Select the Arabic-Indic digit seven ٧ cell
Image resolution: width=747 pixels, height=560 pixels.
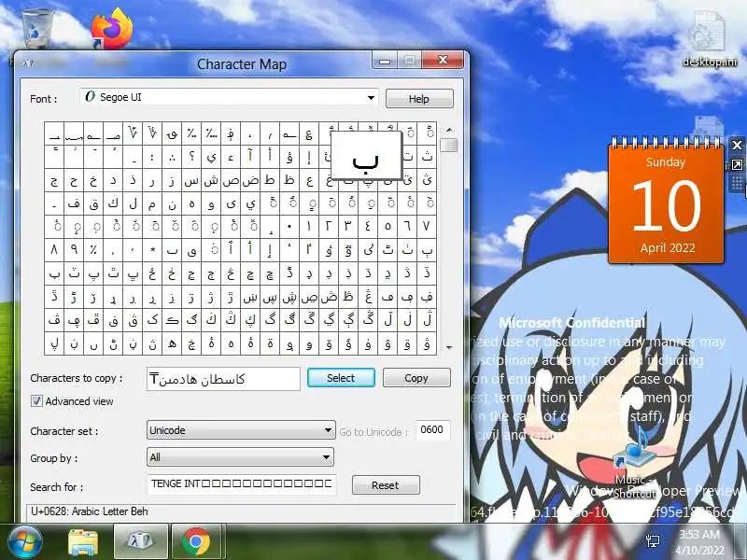pyautogui.click(x=427, y=227)
